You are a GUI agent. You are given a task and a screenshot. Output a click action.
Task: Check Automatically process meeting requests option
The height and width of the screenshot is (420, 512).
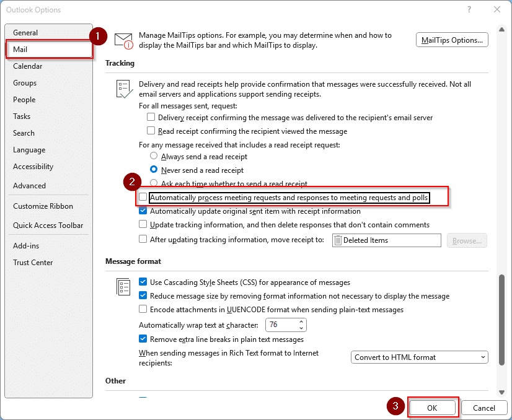coord(143,197)
